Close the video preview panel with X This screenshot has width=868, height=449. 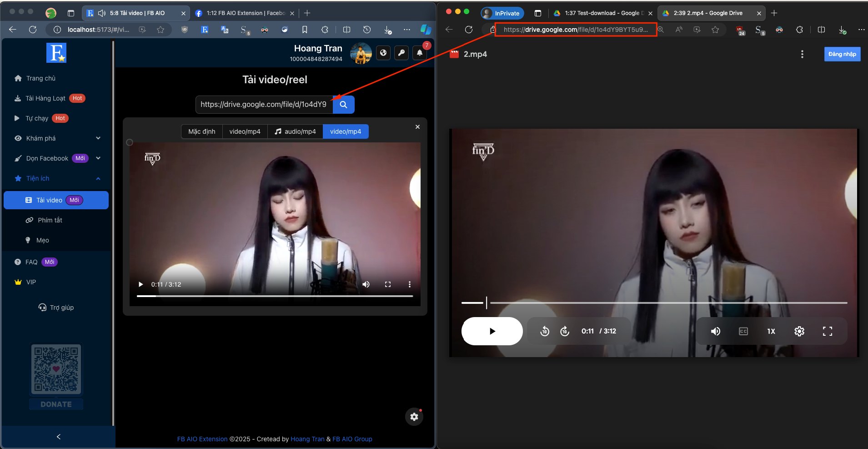coord(417,127)
